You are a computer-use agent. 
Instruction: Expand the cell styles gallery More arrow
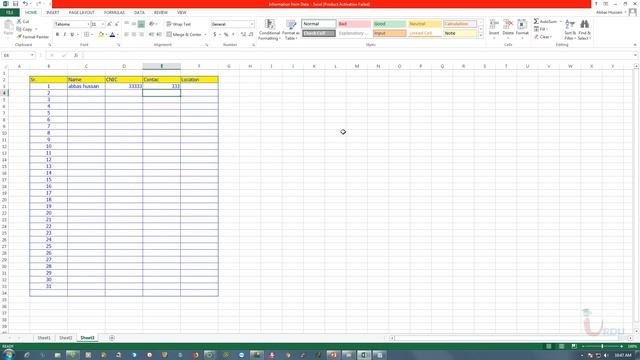[480, 36]
